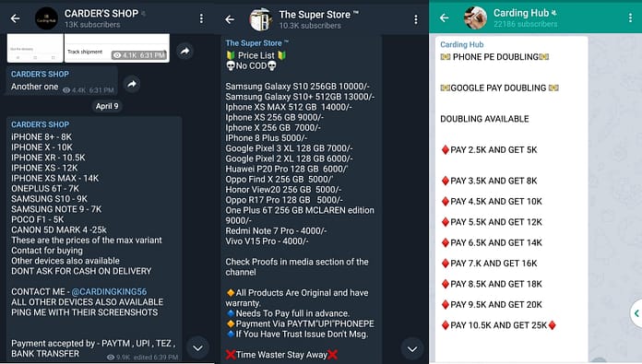
Task: Open Carding Hub overflow menu
Action: pos(630,18)
